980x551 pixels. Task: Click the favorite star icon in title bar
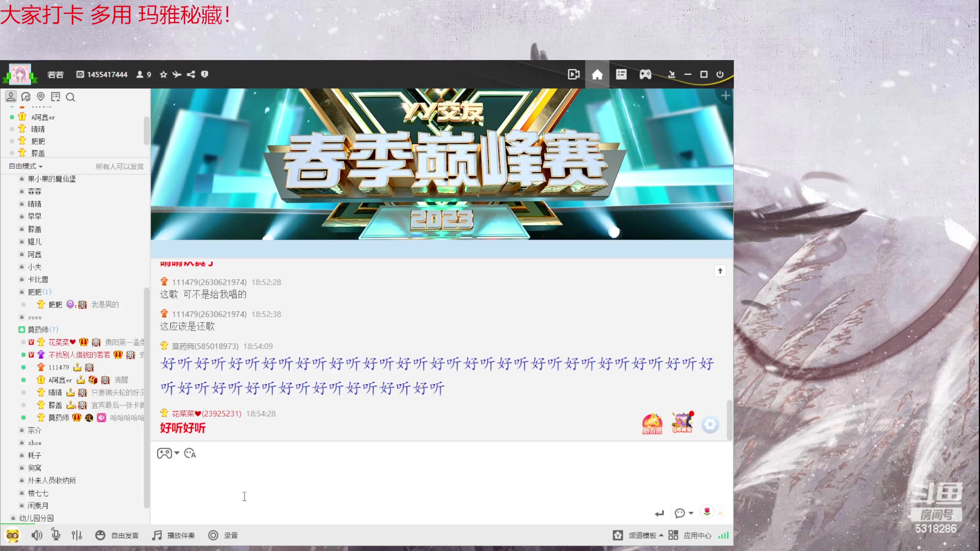point(163,74)
